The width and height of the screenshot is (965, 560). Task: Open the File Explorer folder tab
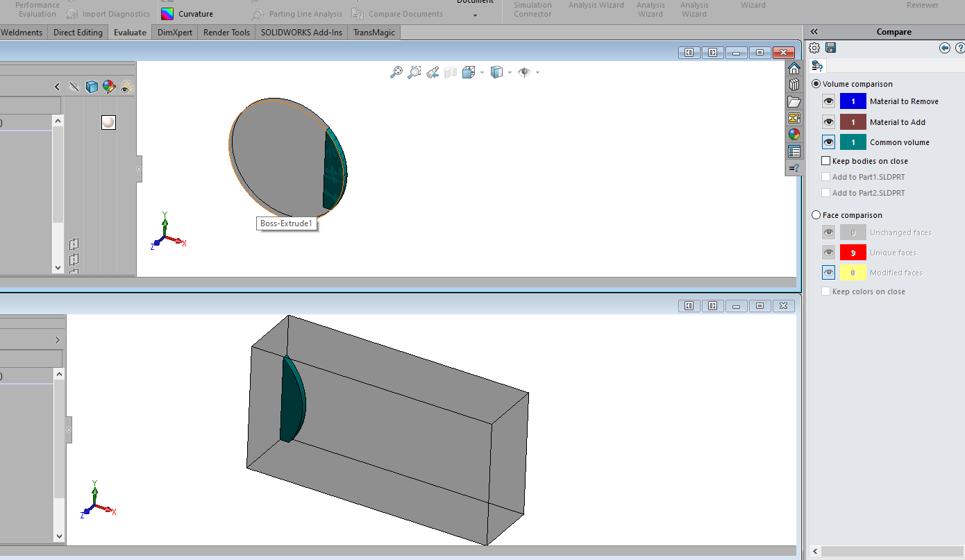pyautogui.click(x=794, y=101)
